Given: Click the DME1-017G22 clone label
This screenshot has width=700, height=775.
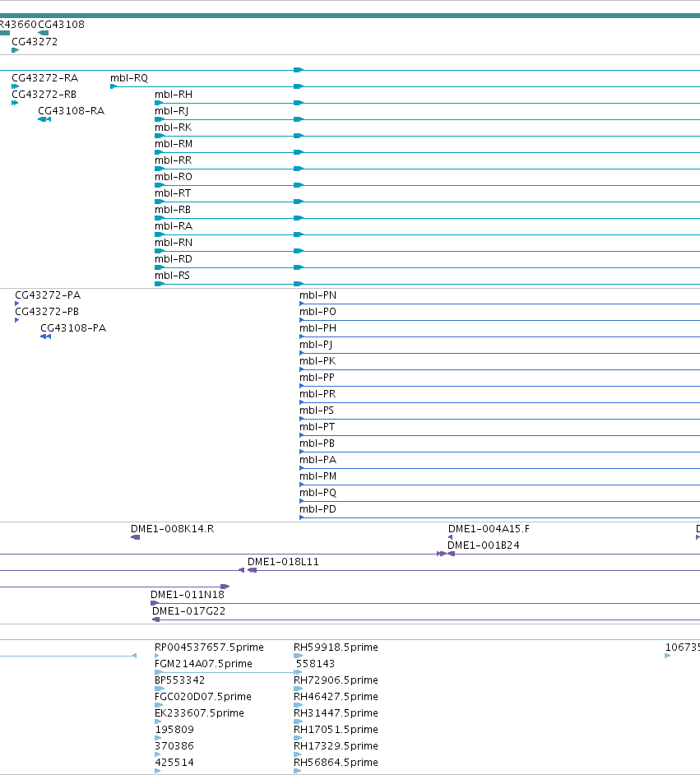Looking at the screenshot, I should 188,611.
